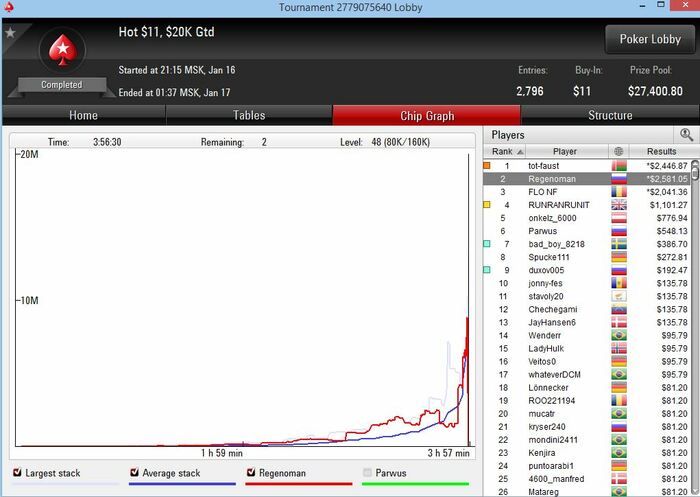This screenshot has width=700, height=497.
Task: Click the Poker Lobby button
Action: coord(650,39)
